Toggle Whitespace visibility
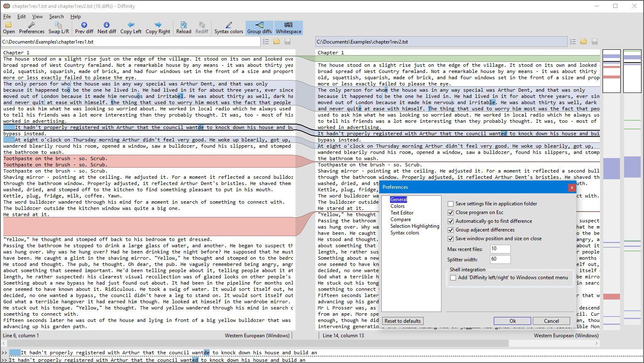The height and width of the screenshot is (363, 644). (288, 27)
